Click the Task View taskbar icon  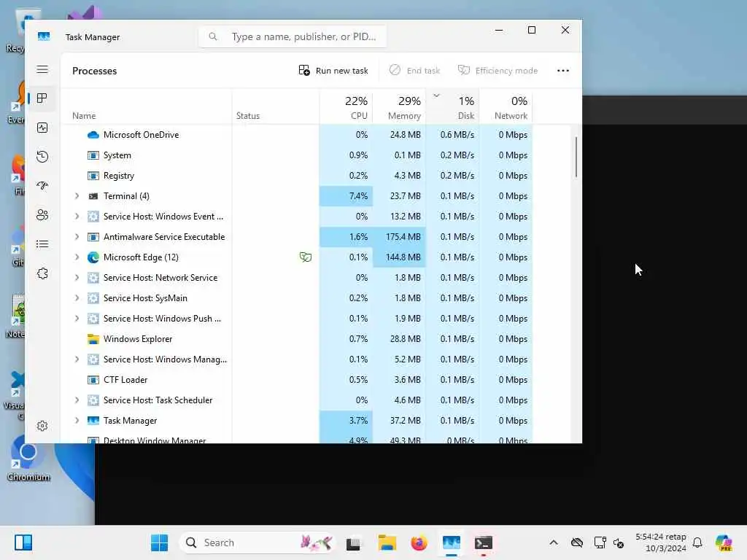coord(353,542)
